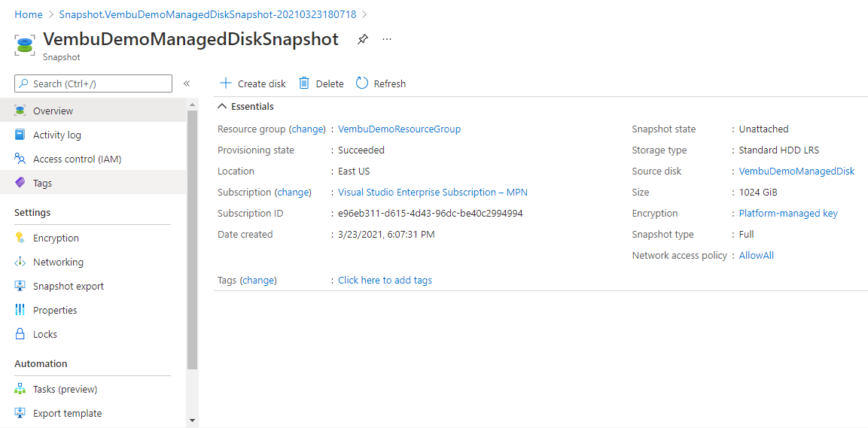Screen dimensions: 868x428
Task: Click the Properties bars icon
Action: tap(20, 310)
